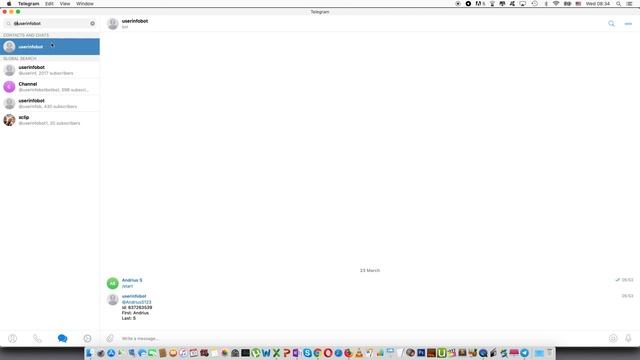Viewport: 640px width, 360px height.
Task: Open the Calls tab at sidebar bottom
Action: tap(37, 338)
